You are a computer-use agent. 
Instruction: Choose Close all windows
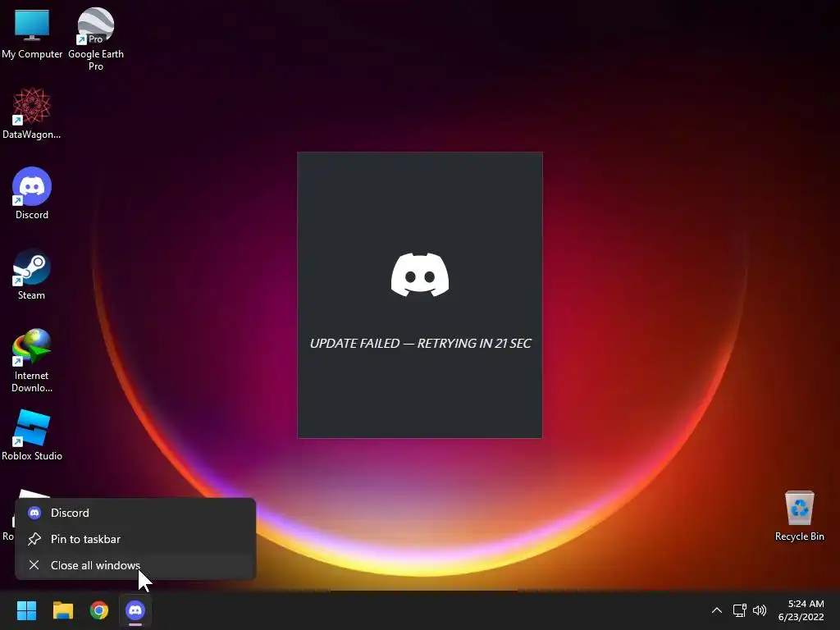135,565
